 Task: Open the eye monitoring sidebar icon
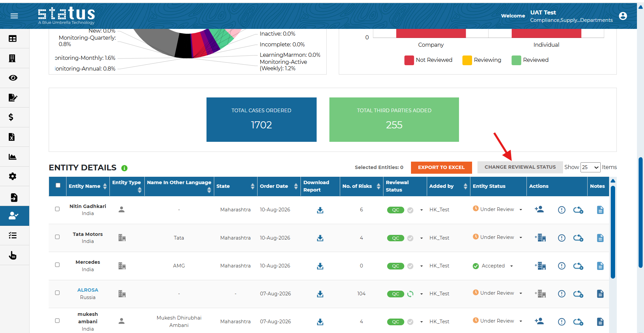[13, 78]
